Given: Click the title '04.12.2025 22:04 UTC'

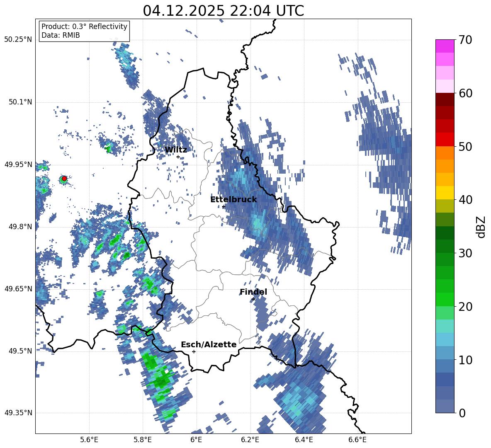Looking at the screenshot, I should tap(223, 11).
